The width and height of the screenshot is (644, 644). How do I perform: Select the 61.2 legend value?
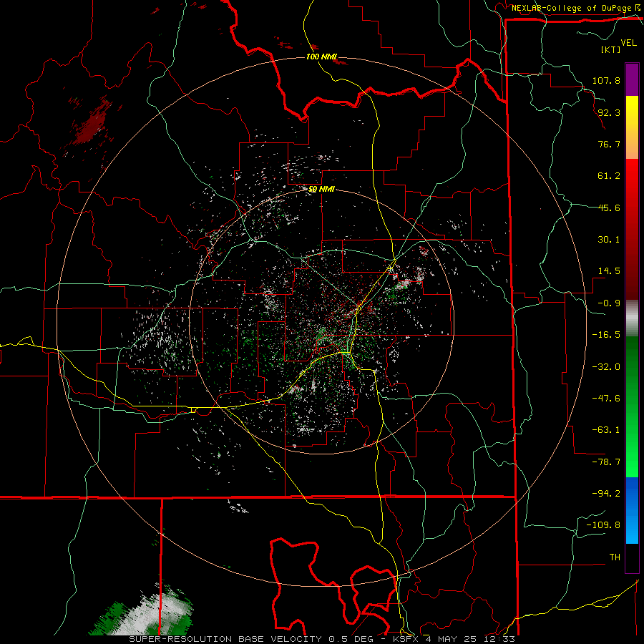609,176
